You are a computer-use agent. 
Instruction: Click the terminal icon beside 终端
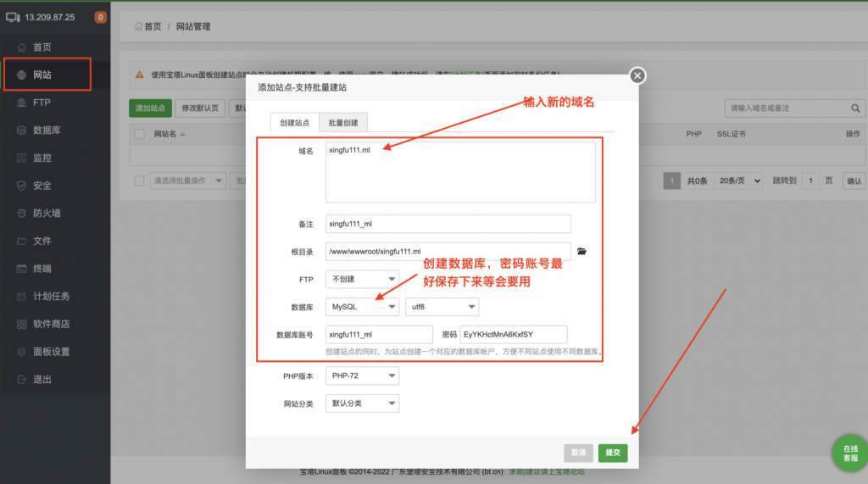point(21,269)
